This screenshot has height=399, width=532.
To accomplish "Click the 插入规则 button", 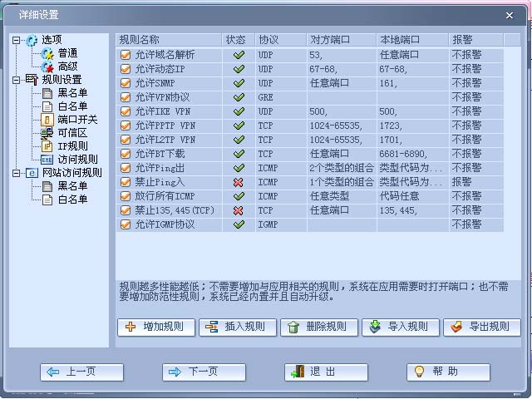I will coord(238,328).
